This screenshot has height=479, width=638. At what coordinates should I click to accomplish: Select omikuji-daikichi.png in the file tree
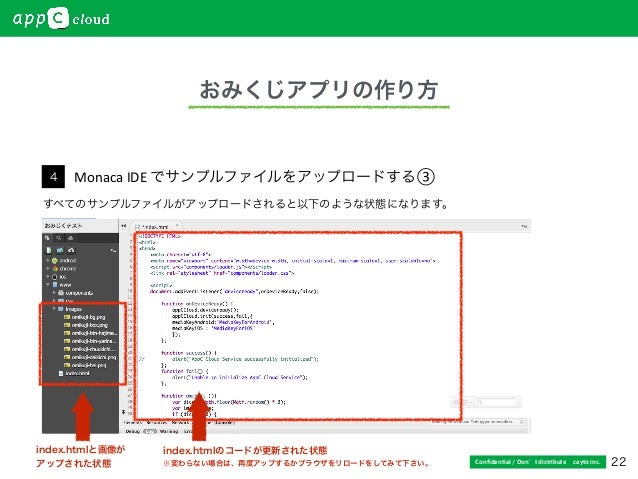pos(94,357)
